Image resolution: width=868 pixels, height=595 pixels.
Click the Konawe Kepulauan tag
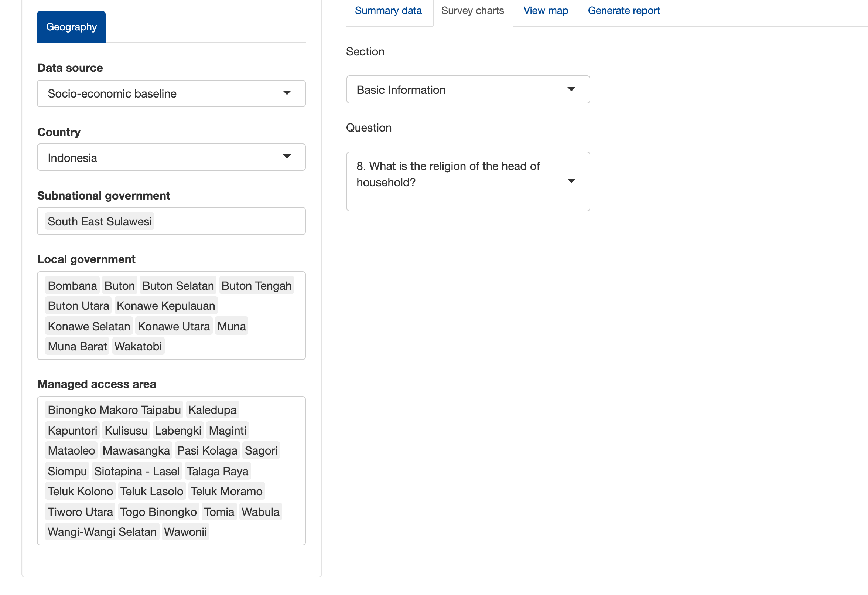point(165,305)
